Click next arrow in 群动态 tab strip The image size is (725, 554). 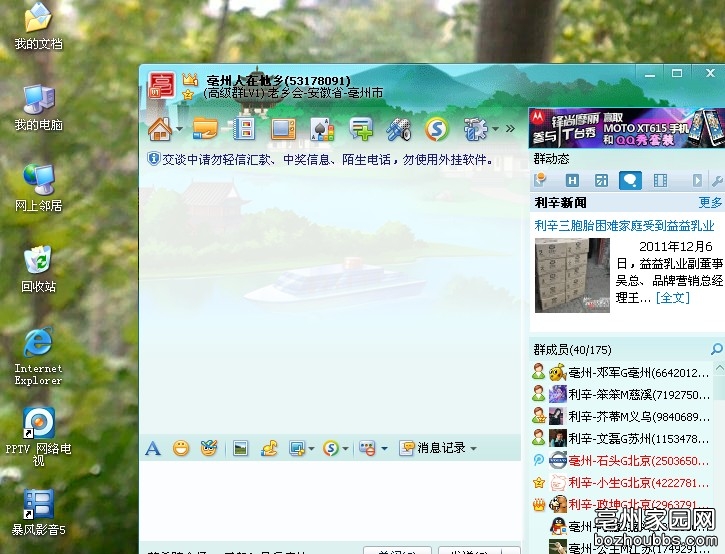tap(697, 180)
